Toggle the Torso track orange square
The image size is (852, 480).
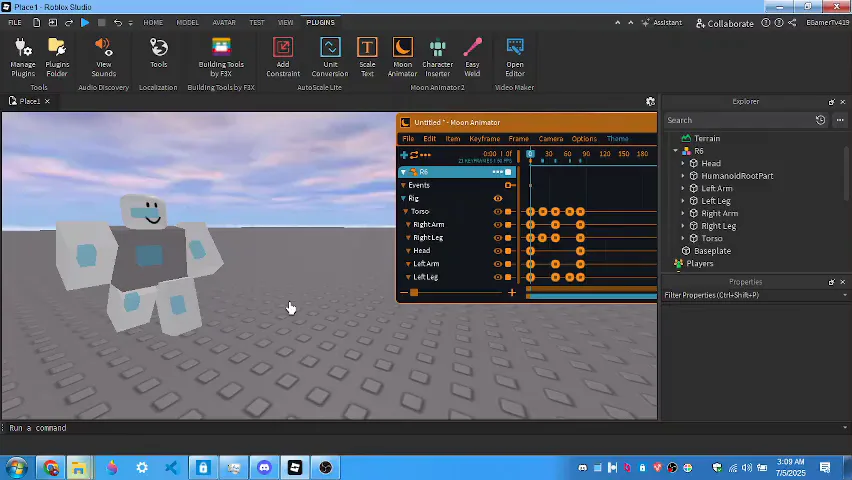pyautogui.click(x=509, y=211)
